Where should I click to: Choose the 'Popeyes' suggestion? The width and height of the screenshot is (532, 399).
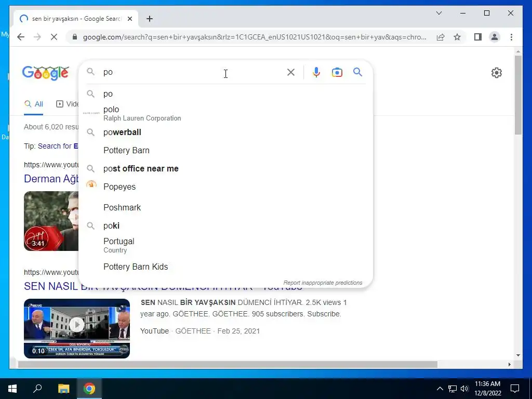225,187
